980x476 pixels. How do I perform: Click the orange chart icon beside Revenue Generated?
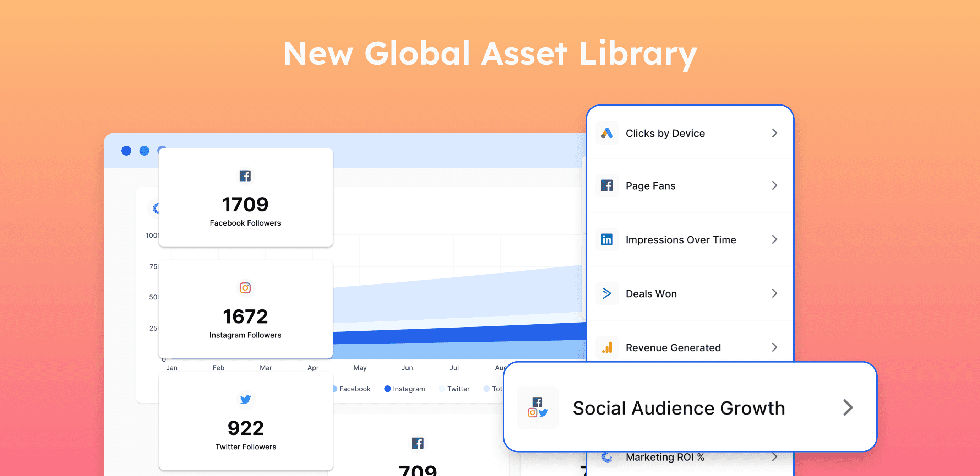(607, 347)
